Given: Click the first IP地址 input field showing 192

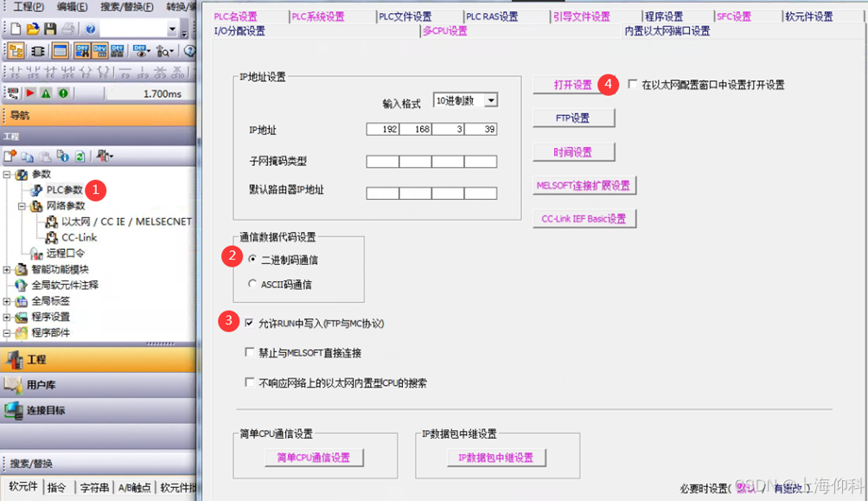Looking at the screenshot, I should tap(381, 128).
